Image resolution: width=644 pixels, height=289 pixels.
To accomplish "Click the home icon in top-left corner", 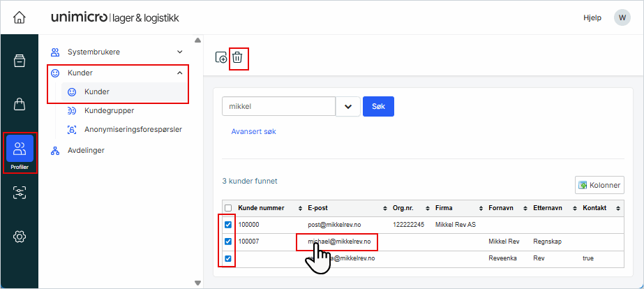I will 20,17.
